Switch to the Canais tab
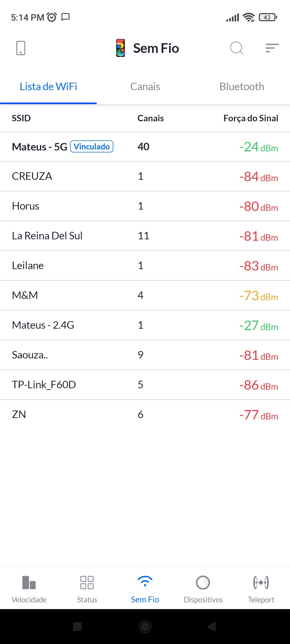The image size is (290, 644). click(x=145, y=87)
